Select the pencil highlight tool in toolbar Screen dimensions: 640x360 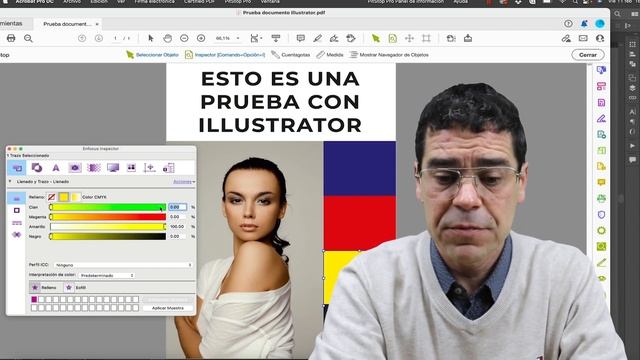318,38
